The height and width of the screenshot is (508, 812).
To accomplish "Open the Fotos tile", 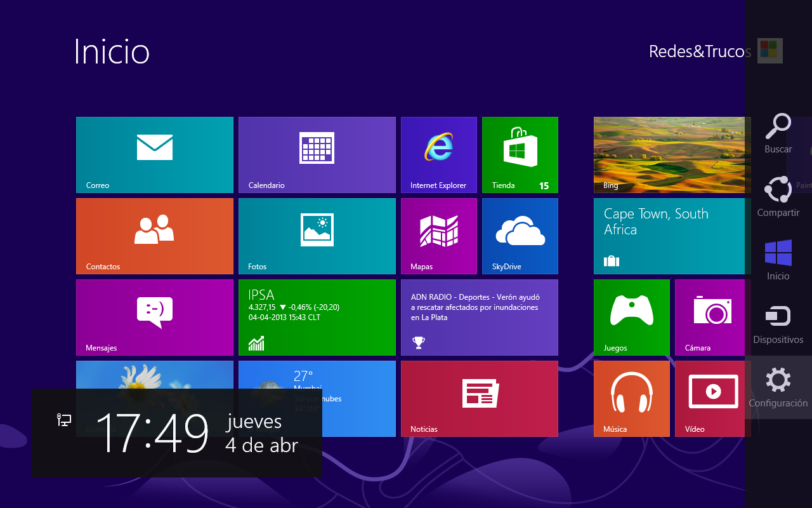I will [x=317, y=236].
